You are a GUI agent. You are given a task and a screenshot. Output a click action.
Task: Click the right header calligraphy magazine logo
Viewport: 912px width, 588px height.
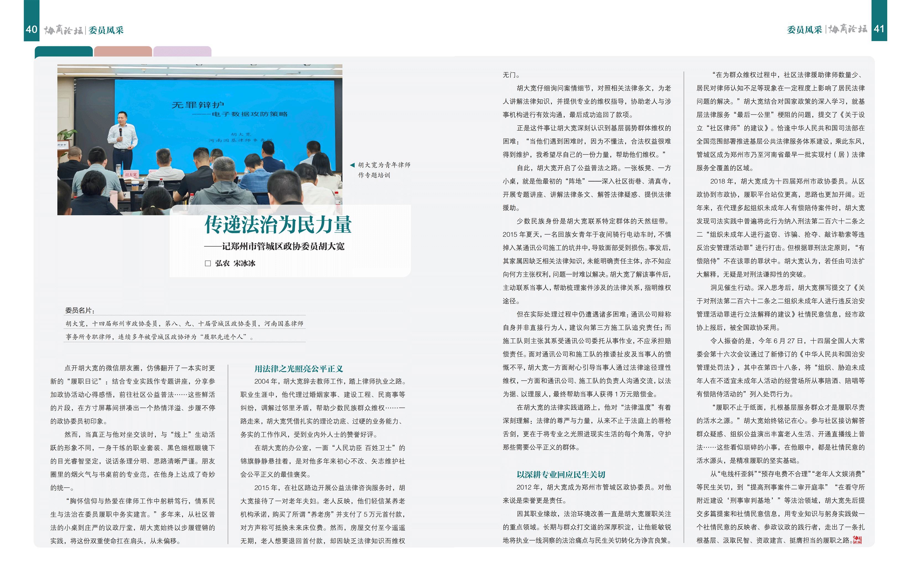coord(848,29)
